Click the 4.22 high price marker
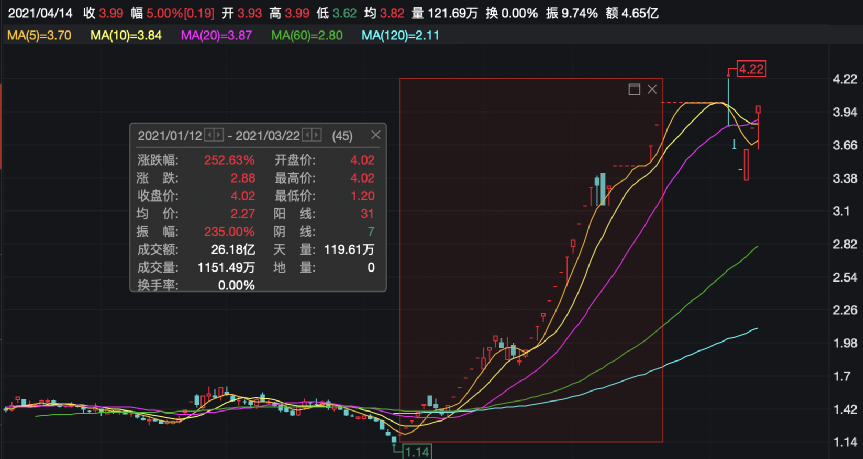 [751, 69]
